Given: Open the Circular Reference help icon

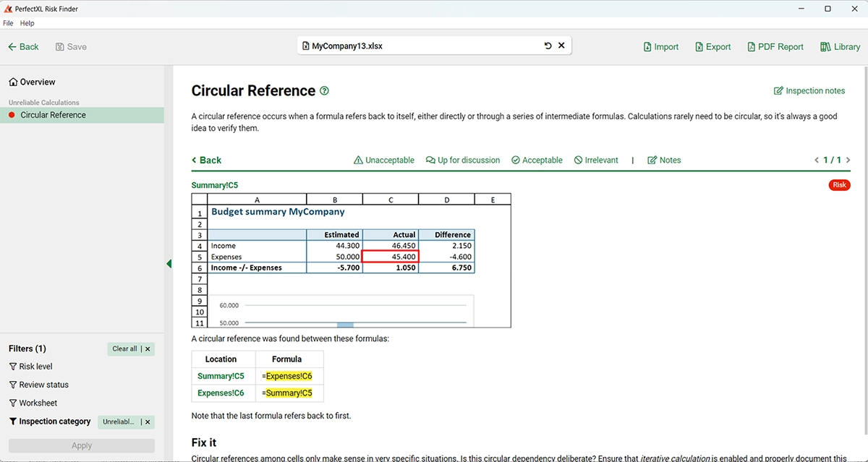Looking at the screenshot, I should (324, 91).
